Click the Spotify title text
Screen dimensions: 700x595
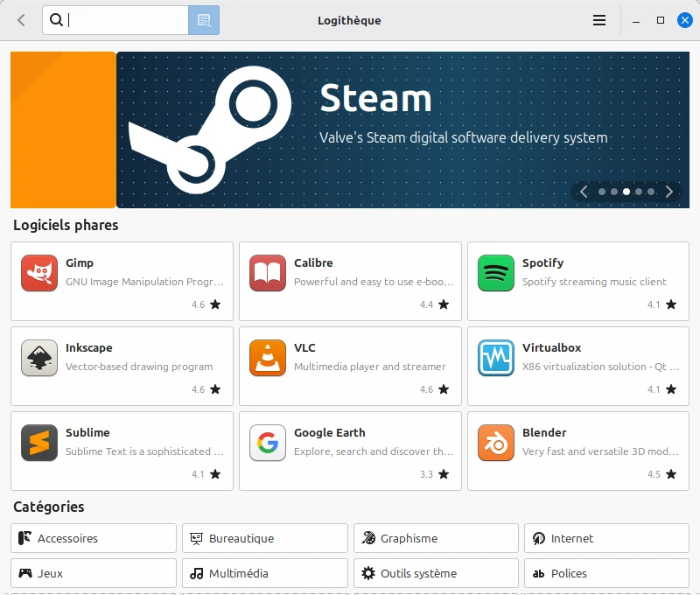[x=542, y=262]
